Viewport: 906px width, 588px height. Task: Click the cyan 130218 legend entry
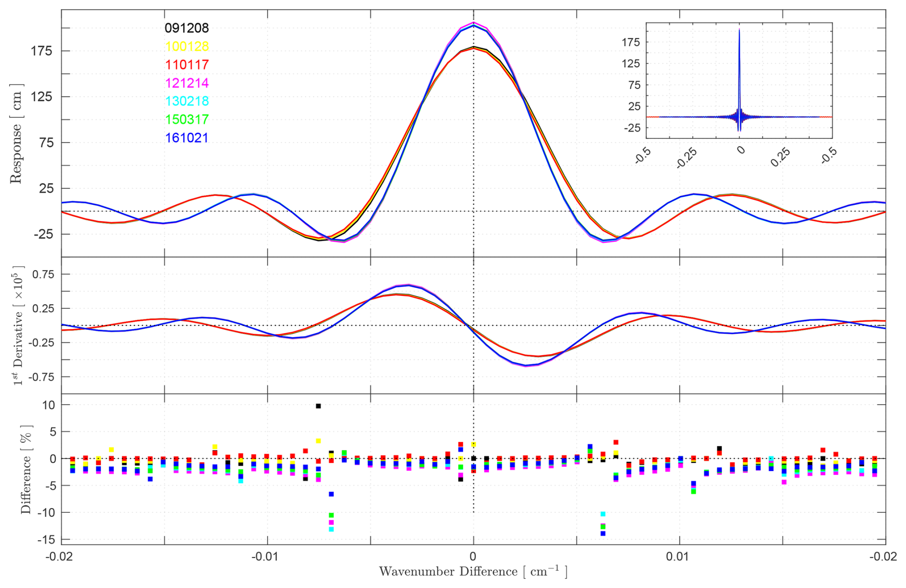point(186,101)
